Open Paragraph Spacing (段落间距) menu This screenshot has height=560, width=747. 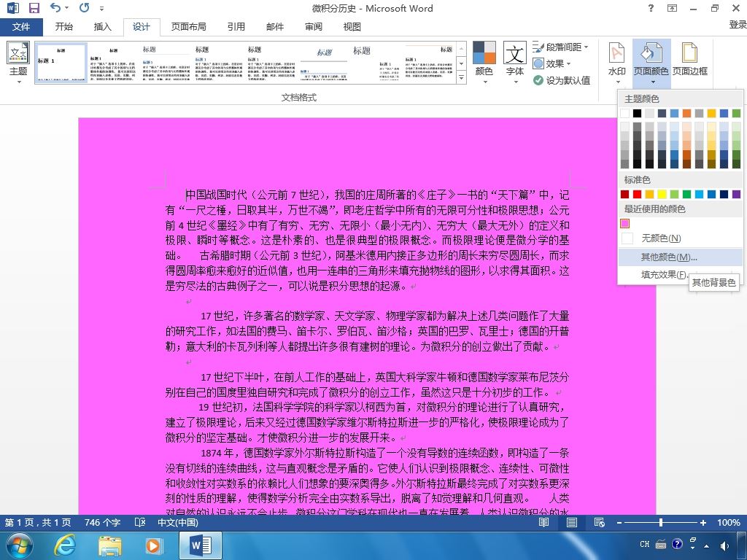point(561,47)
